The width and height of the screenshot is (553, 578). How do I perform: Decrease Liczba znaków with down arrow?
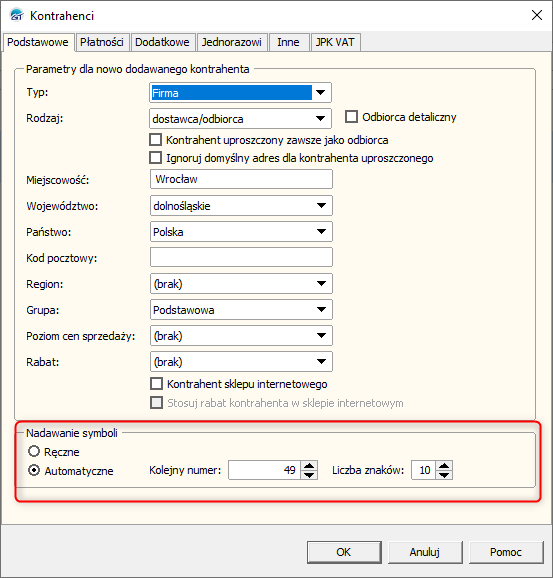coord(444,475)
